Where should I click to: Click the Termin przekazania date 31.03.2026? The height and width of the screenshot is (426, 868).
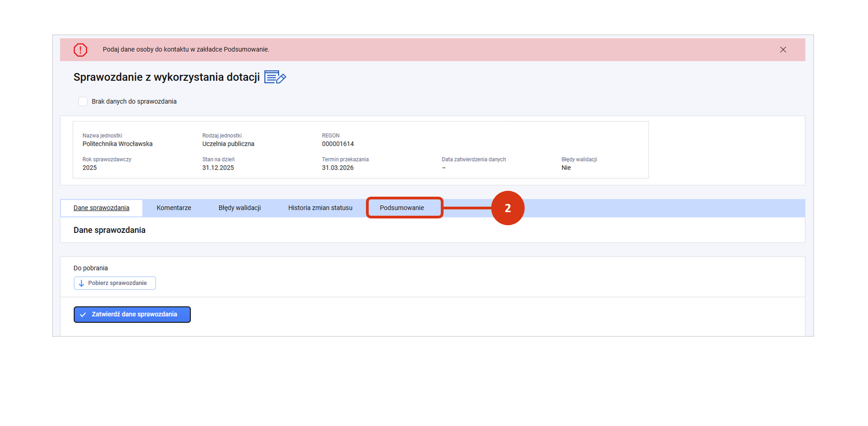(338, 168)
